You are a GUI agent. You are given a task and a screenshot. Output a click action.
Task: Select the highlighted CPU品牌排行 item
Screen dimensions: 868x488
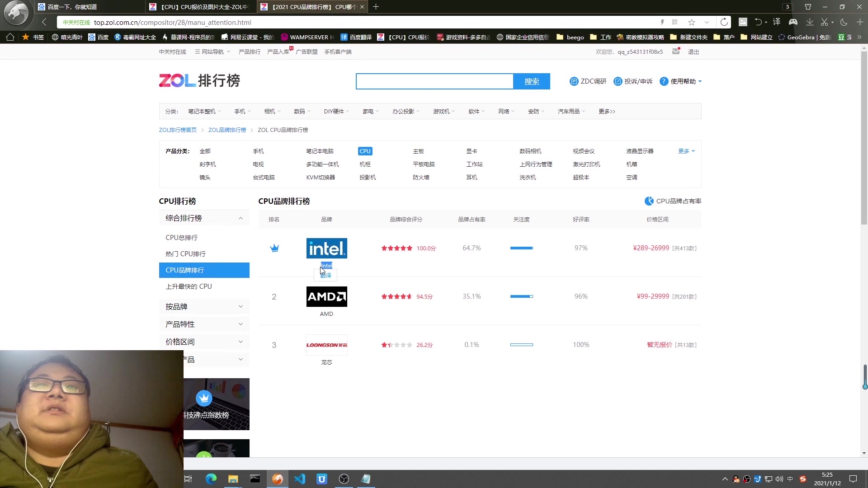(x=204, y=270)
